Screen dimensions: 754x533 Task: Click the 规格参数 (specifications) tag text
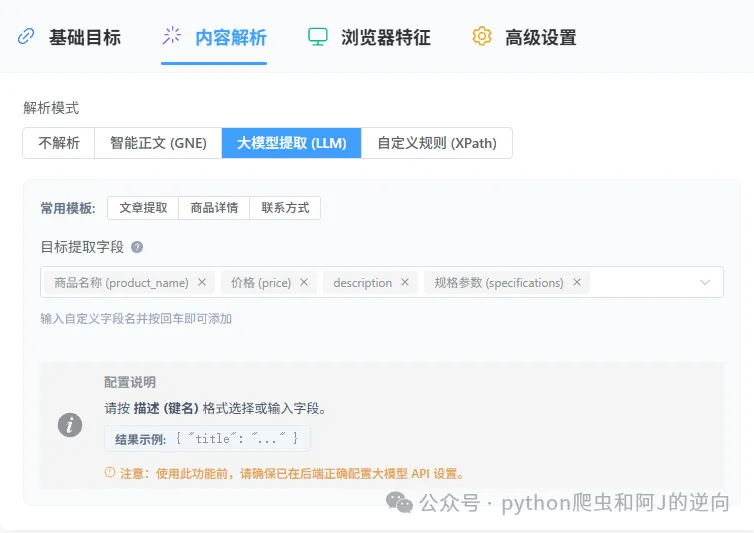(499, 282)
